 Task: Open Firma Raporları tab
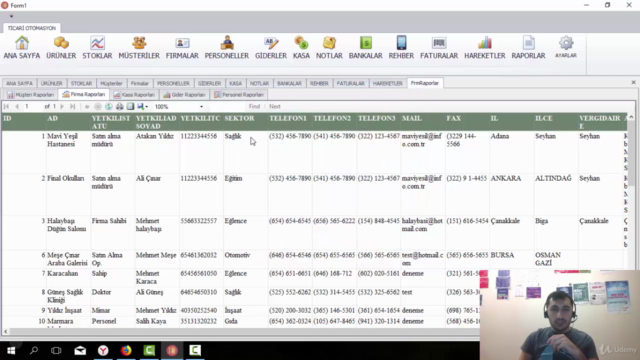pyautogui.click(x=84, y=94)
